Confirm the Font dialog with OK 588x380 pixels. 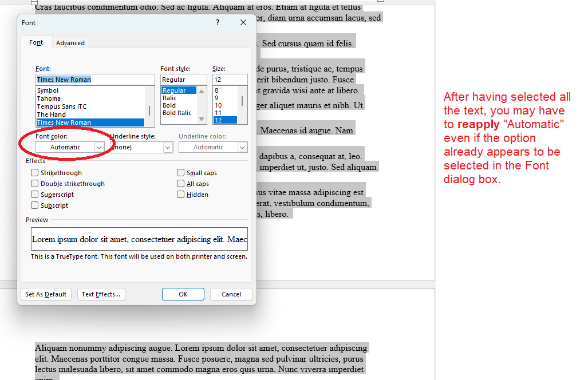click(183, 294)
